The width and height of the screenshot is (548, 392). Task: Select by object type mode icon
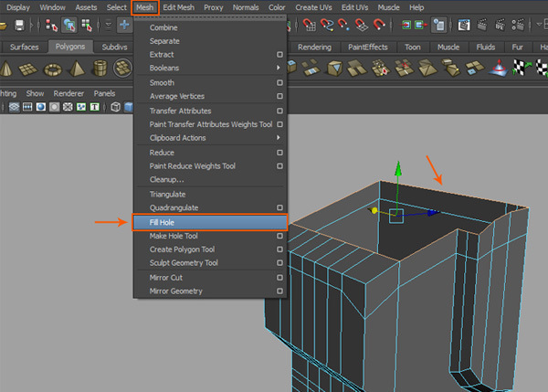tap(68, 26)
